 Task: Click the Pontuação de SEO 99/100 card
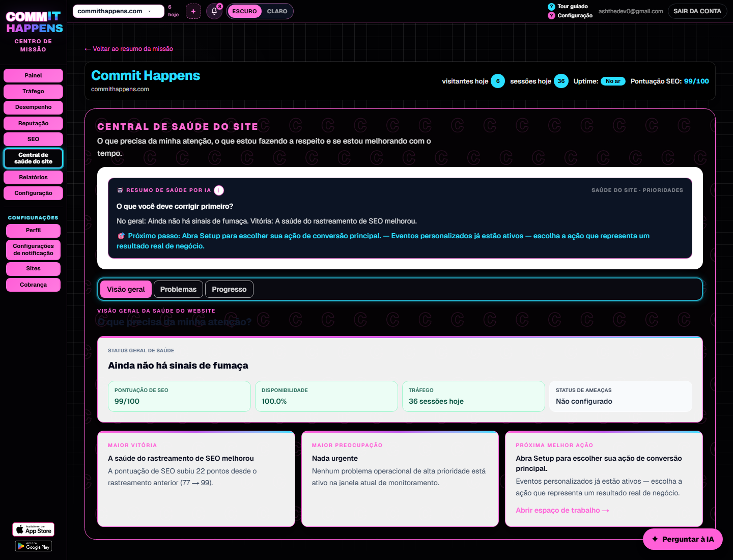[179, 396]
